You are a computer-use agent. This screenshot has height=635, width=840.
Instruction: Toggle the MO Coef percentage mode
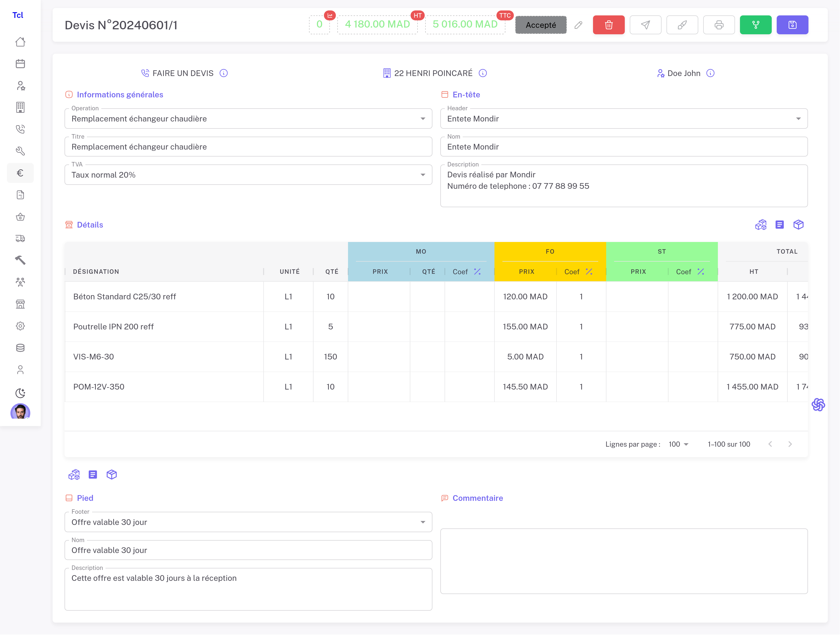[477, 271]
